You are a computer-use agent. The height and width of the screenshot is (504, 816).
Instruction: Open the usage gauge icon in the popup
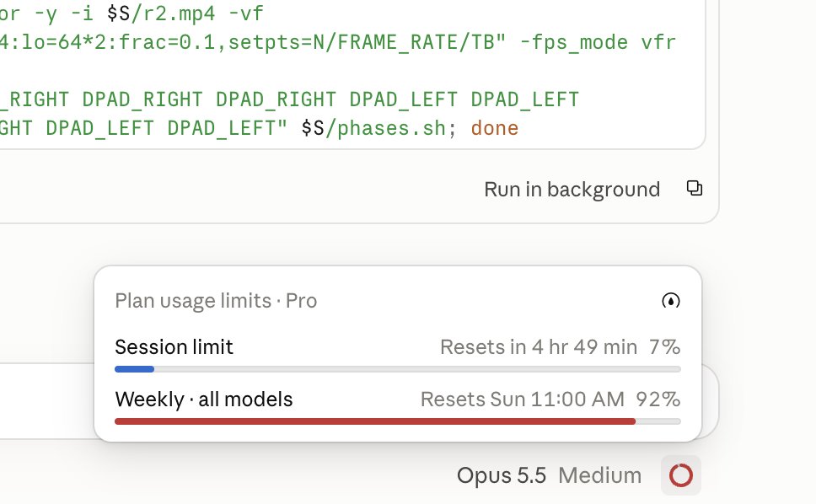(x=671, y=301)
